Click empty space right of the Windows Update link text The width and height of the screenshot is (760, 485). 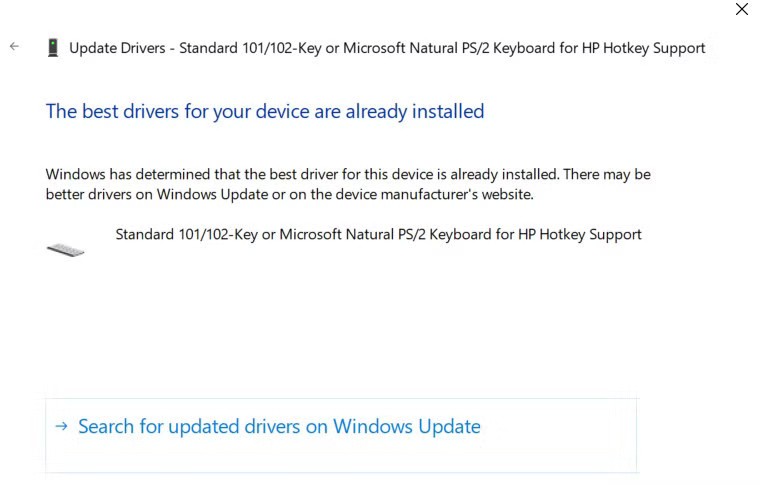click(560, 427)
